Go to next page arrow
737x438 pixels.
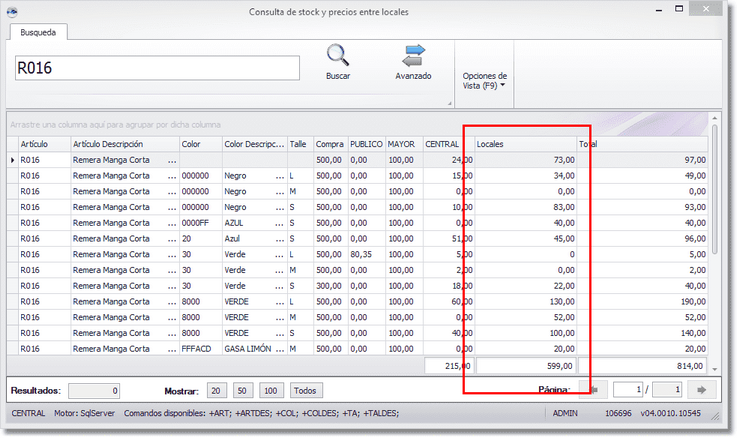[x=702, y=390]
